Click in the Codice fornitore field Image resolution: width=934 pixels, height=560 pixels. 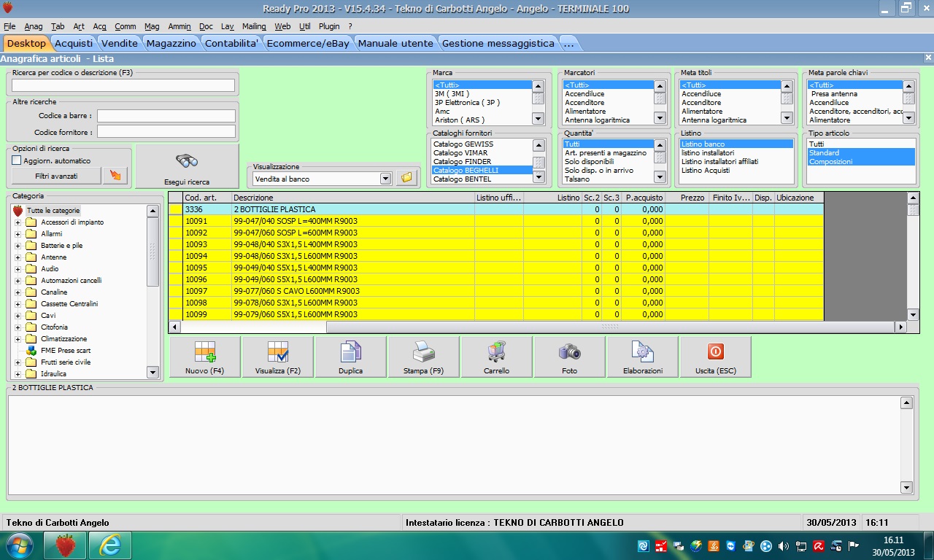(166, 132)
